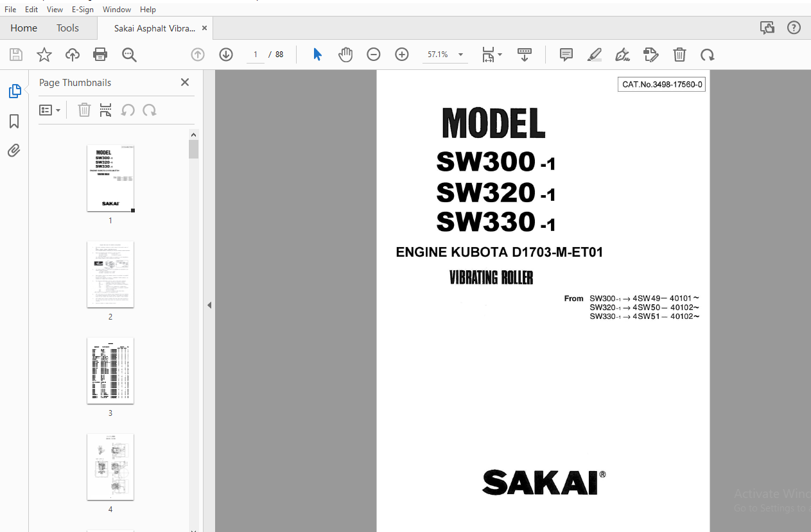Screen dimensions: 811x532
Task: Open the Edit menu
Action: [31, 10]
